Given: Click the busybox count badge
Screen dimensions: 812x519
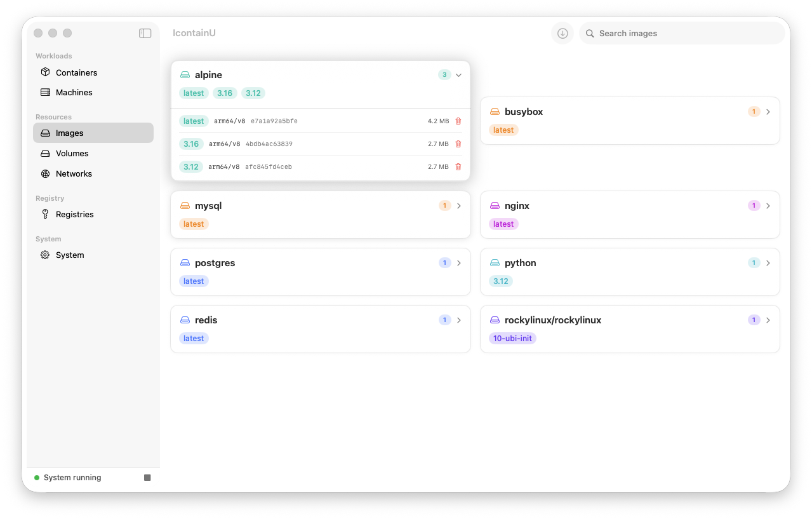Looking at the screenshot, I should click(x=754, y=112).
